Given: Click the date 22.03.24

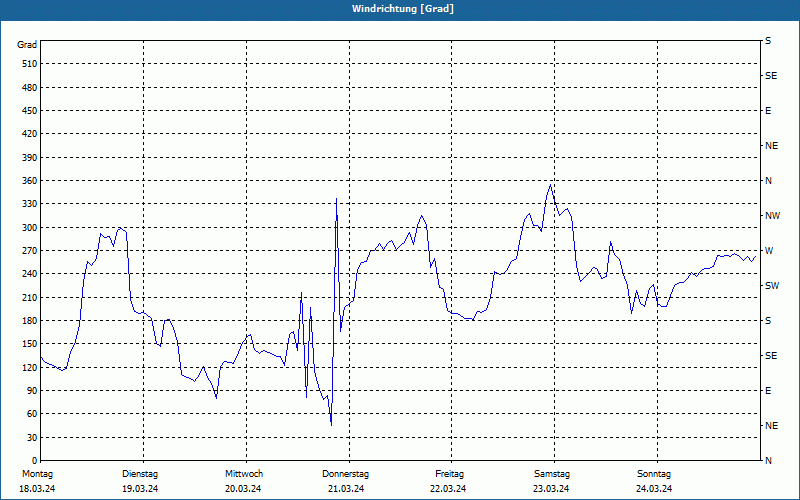Looking at the screenshot, I should point(448,489).
